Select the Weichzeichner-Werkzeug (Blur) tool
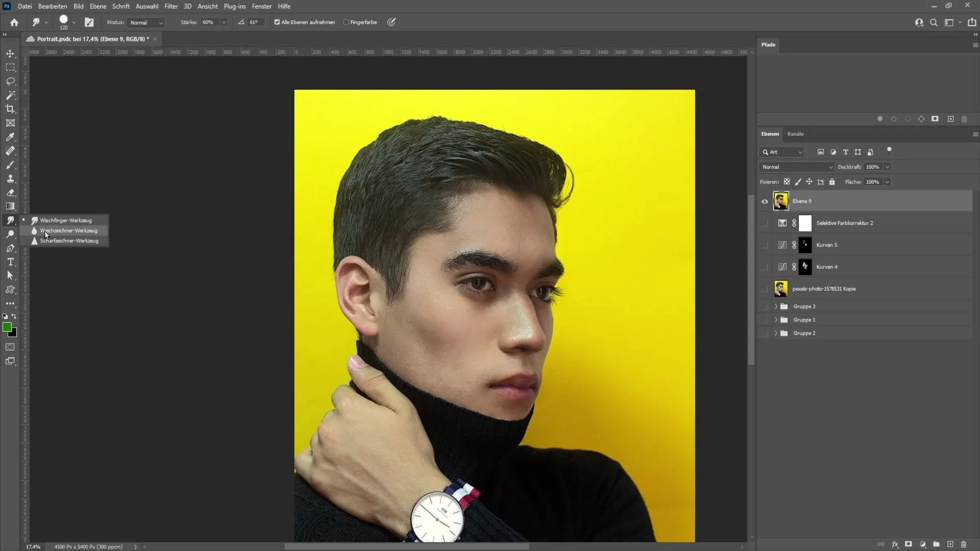 tap(67, 231)
